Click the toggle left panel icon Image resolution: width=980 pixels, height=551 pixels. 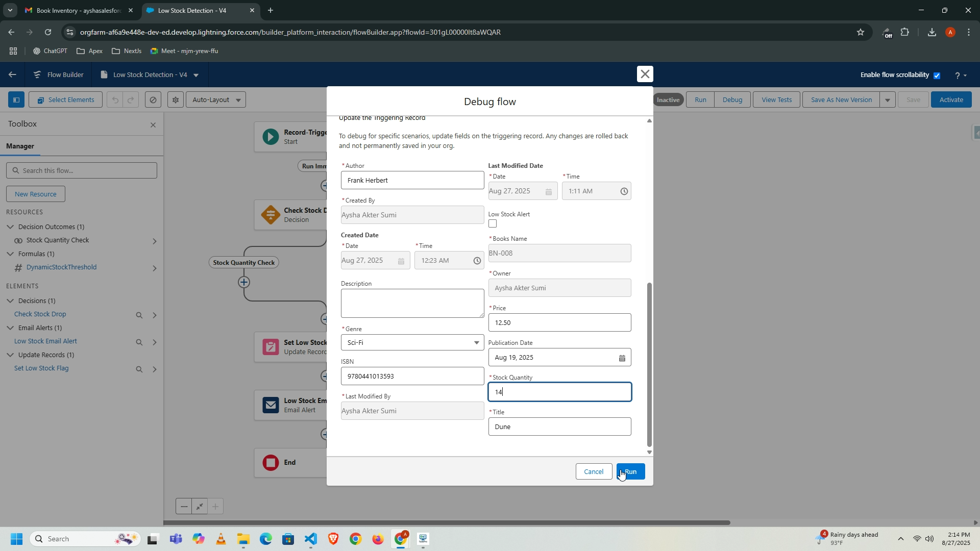(x=16, y=100)
